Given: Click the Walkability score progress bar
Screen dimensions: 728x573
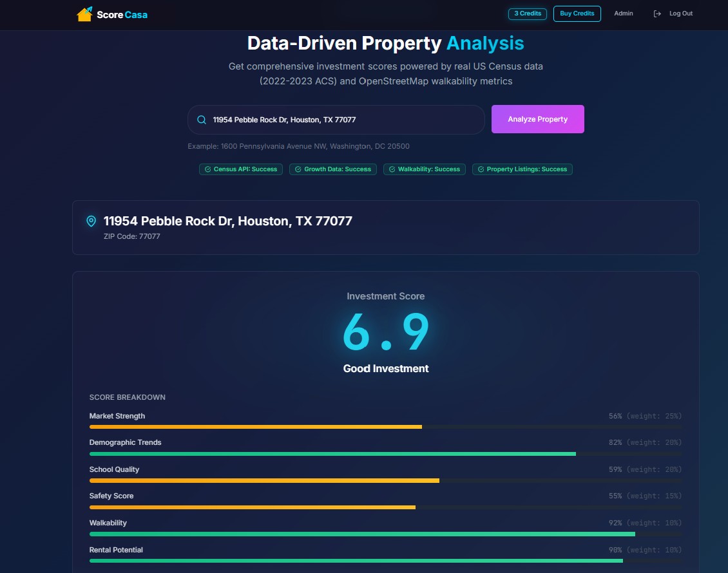Looking at the screenshot, I should point(385,534).
